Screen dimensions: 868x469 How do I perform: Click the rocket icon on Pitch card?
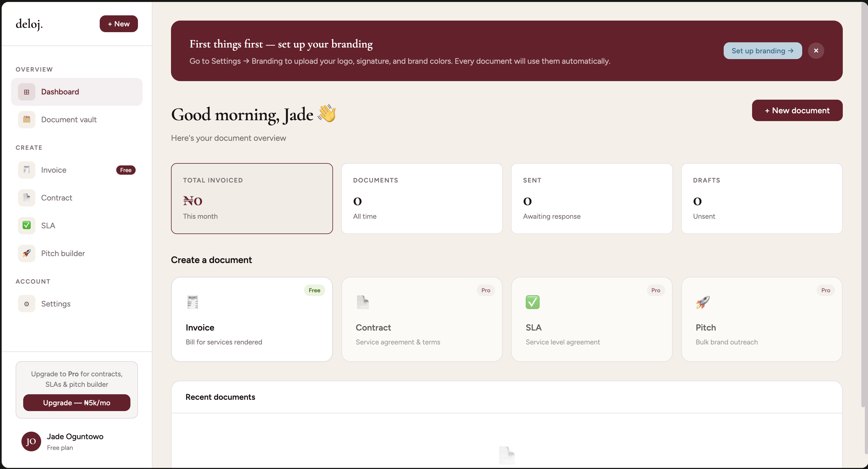click(703, 302)
